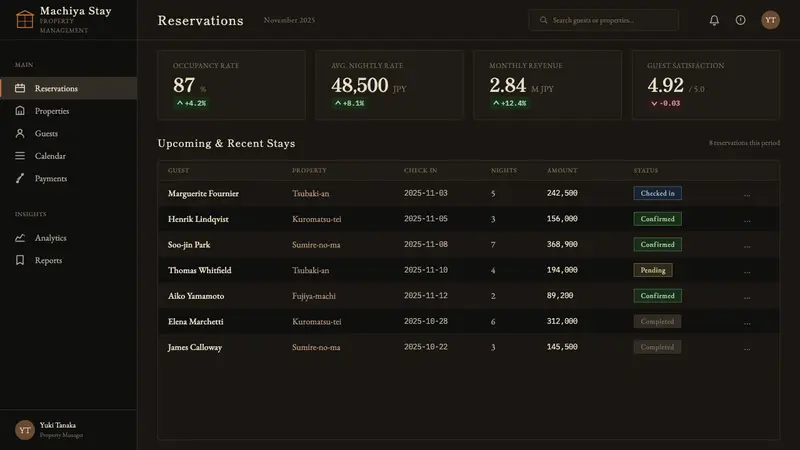The image size is (800, 450).
Task: Click Confirmed badge for Henrik Lindqvist
Action: pyautogui.click(x=657, y=219)
